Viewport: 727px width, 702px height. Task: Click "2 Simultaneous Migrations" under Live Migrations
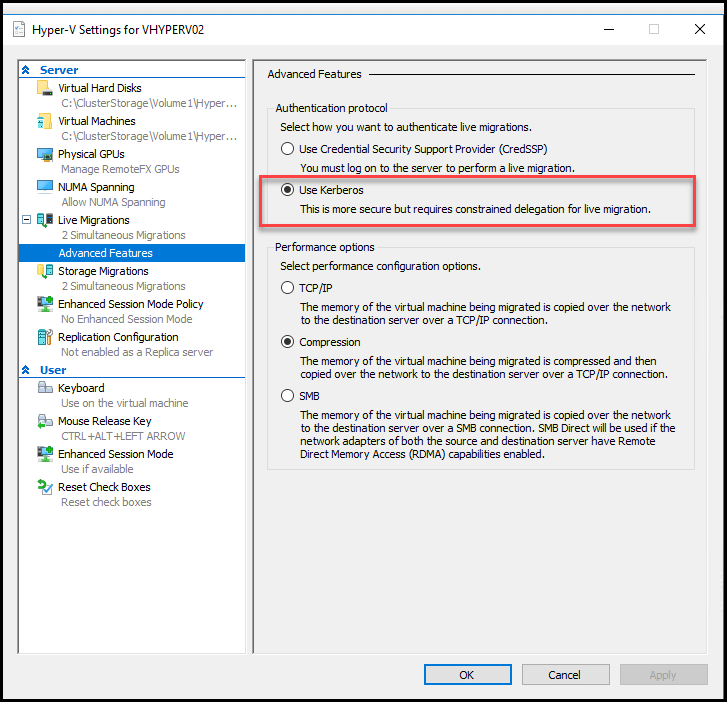tap(123, 235)
